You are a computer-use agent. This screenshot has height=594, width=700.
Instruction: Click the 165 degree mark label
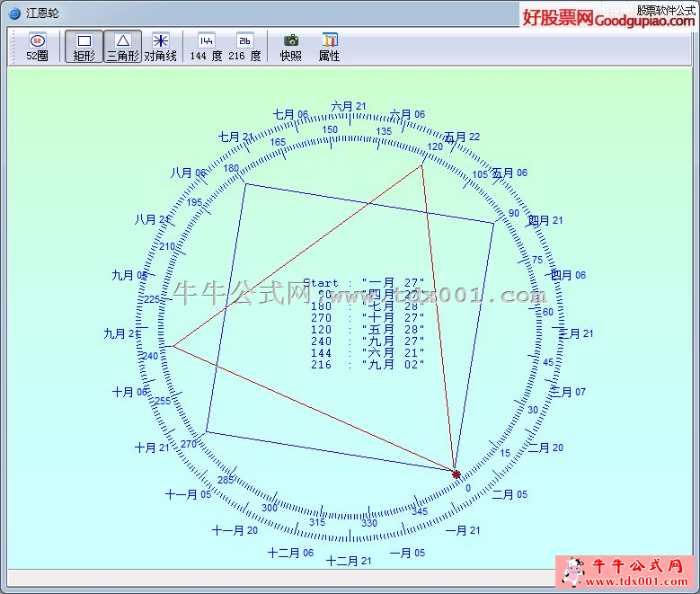pos(278,142)
